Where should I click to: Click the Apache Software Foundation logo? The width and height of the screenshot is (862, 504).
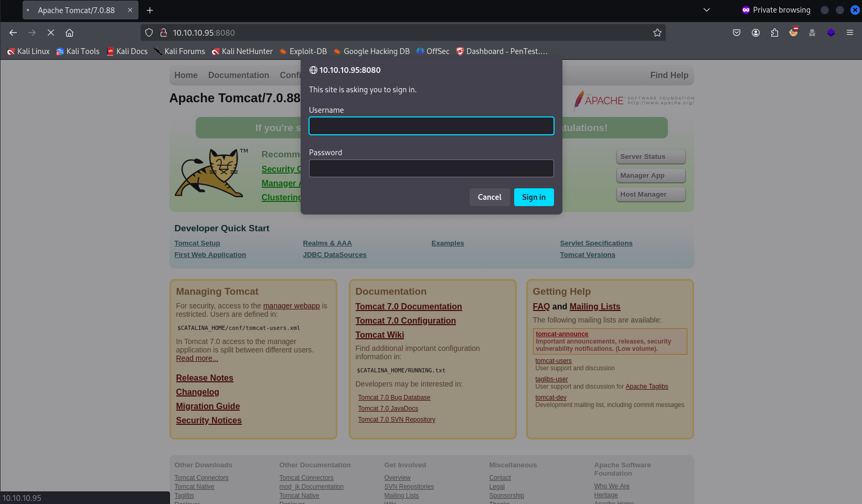coord(634,100)
